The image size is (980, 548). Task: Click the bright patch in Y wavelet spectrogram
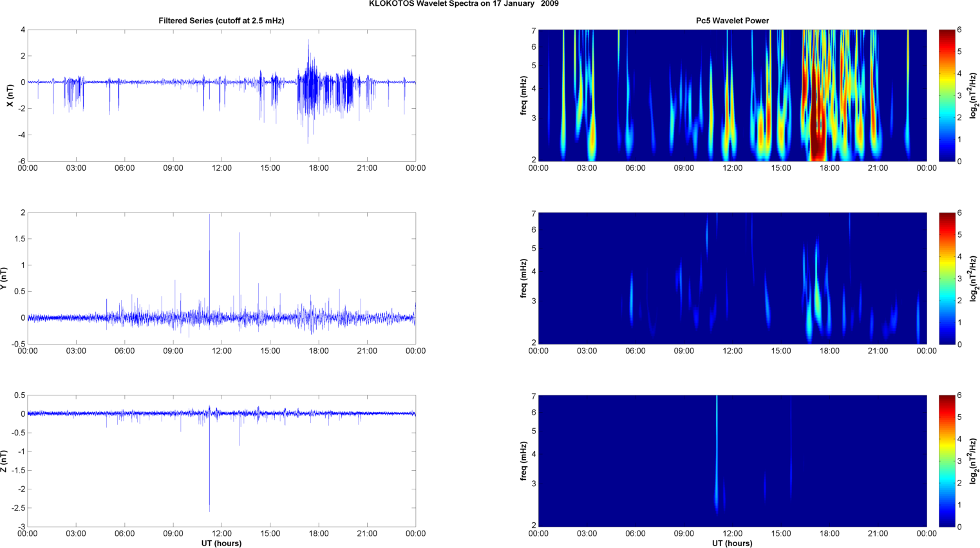816,303
